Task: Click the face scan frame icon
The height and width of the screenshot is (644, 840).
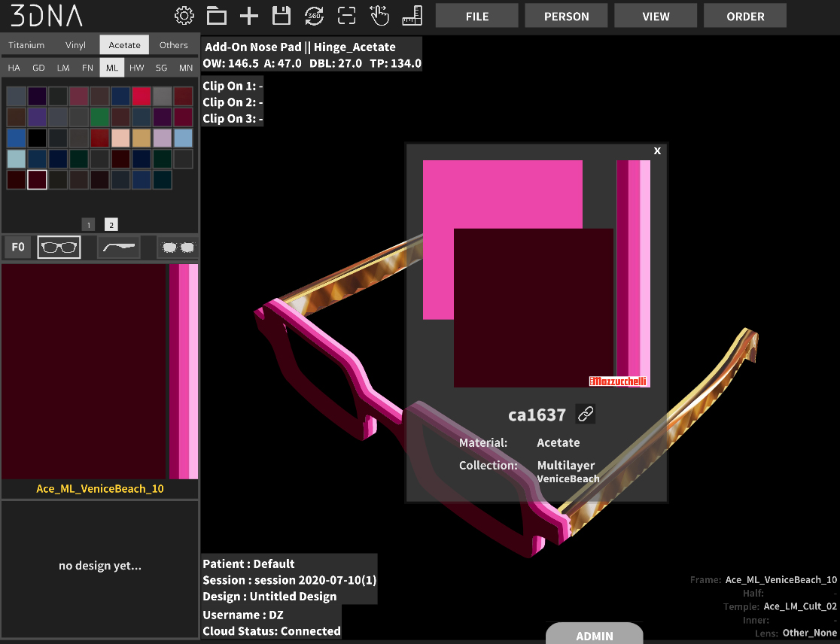Action: (x=346, y=16)
